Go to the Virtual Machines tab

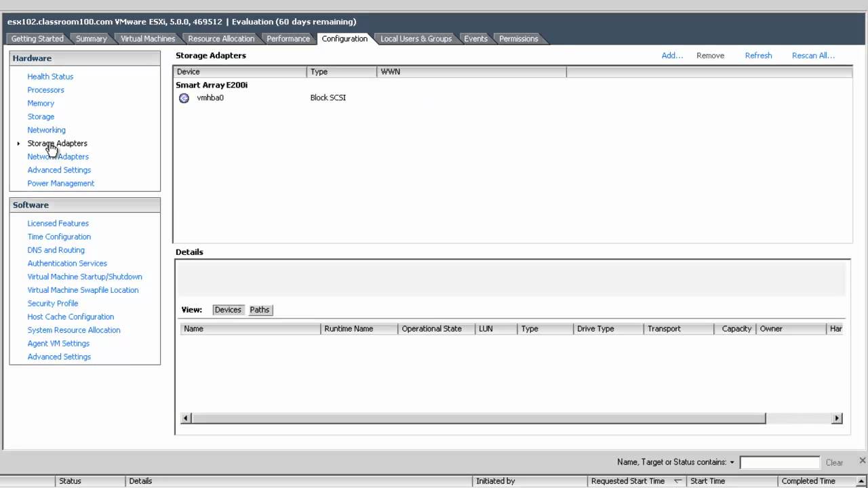pyautogui.click(x=148, y=39)
